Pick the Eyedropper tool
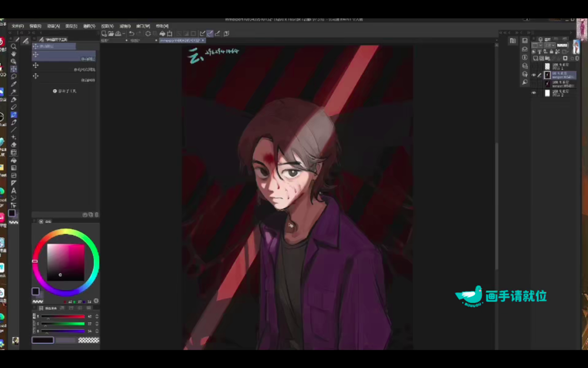The image size is (588, 368). coord(14,84)
